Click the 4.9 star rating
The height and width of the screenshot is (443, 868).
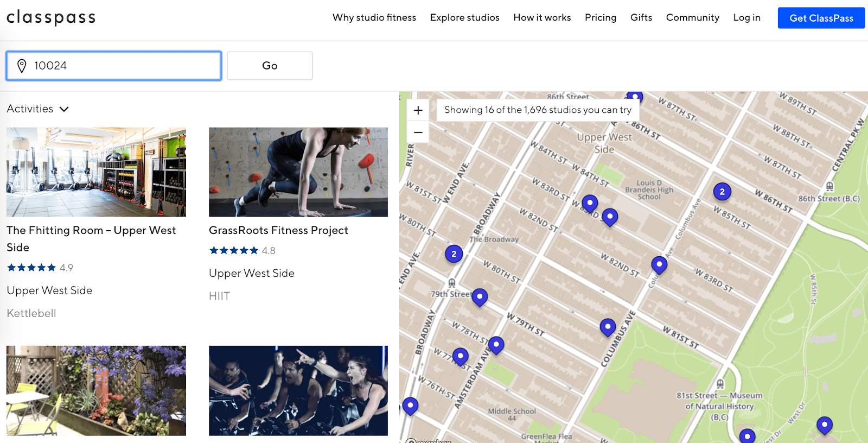[40, 268]
